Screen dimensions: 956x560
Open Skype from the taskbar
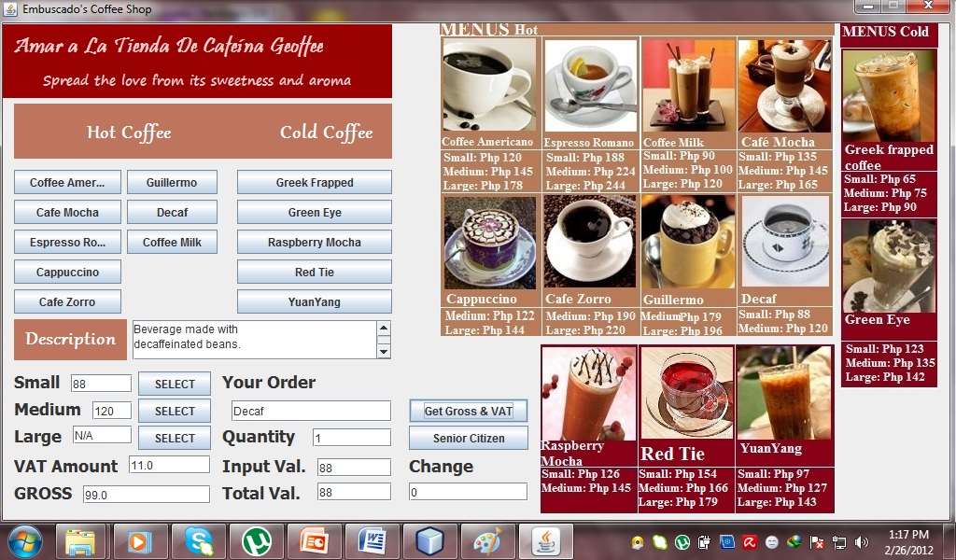coord(199,541)
